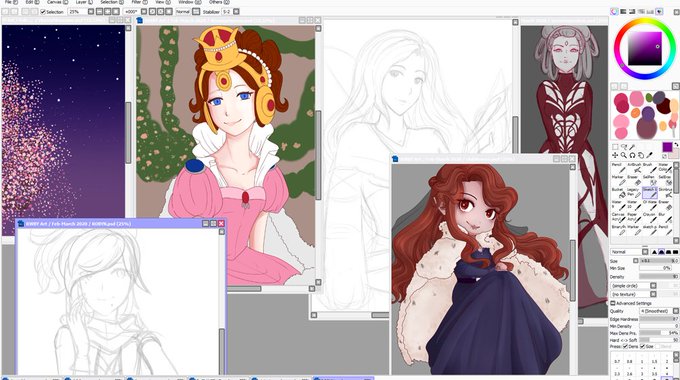Image resolution: width=680 pixels, height=380 pixels.
Task: Adjust the Max Dens Prs. slider
Action: (659, 333)
